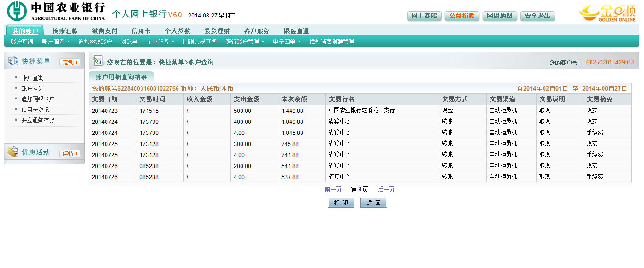Expand the 跨行账户管理 dropdown menu
The width and height of the screenshot is (644, 268).
tap(245, 41)
